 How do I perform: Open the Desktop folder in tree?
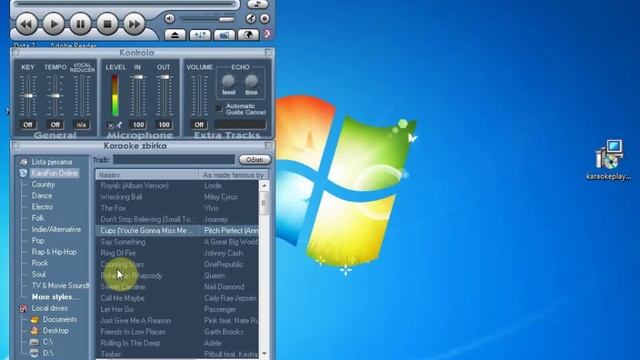coord(56,331)
